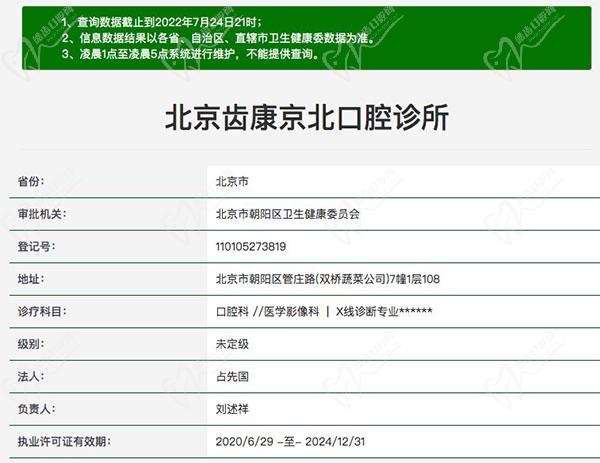Select the 登记号 label
The height and width of the screenshot is (463, 600).
coord(36,246)
